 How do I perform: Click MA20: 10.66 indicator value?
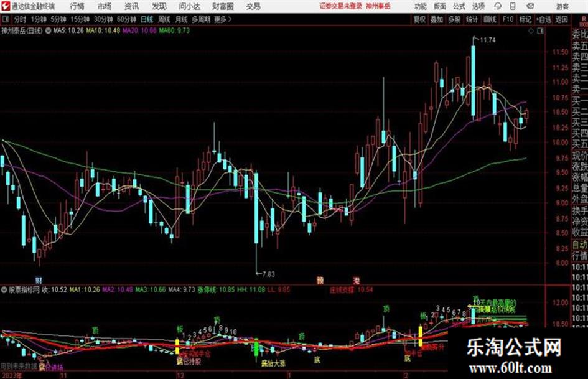pos(139,30)
